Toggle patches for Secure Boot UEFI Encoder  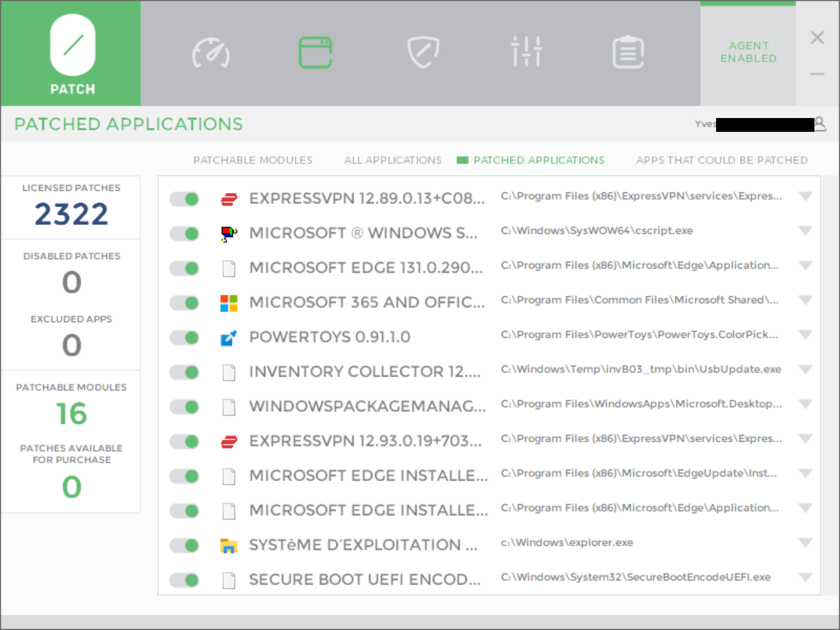click(184, 580)
